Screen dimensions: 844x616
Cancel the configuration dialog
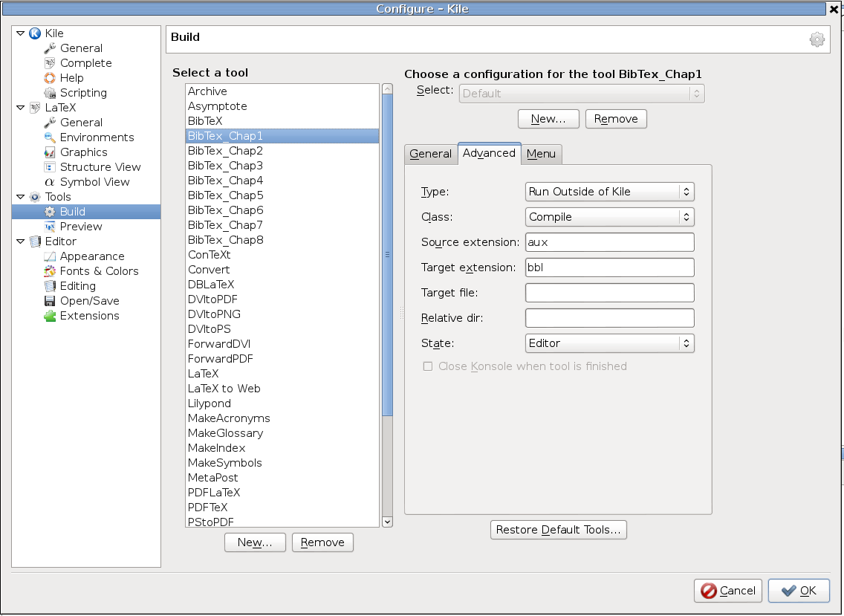click(x=728, y=591)
